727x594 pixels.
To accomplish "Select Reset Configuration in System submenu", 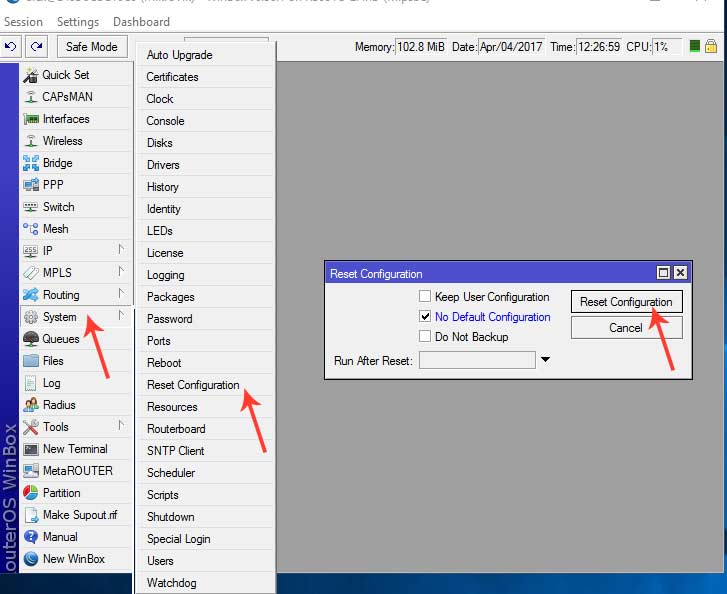I will tap(205, 385).
